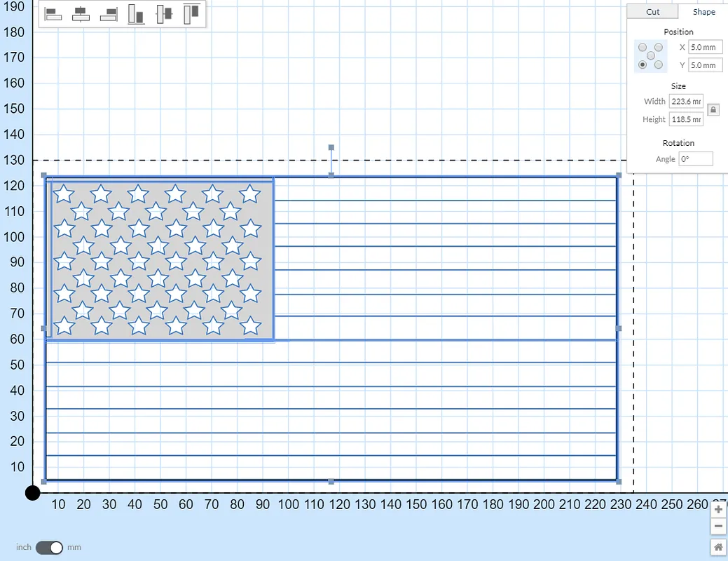The image size is (728, 561).
Task: Click the 'mm' unit label
Action: [x=74, y=547]
